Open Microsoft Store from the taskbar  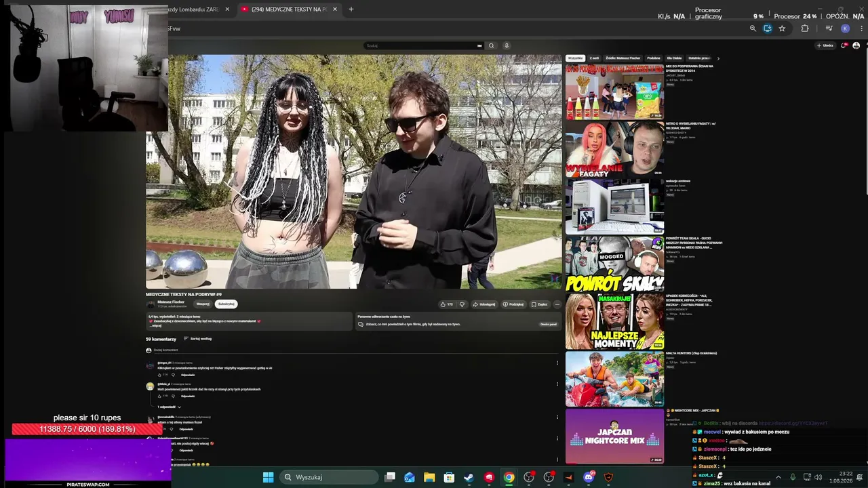[x=449, y=477]
